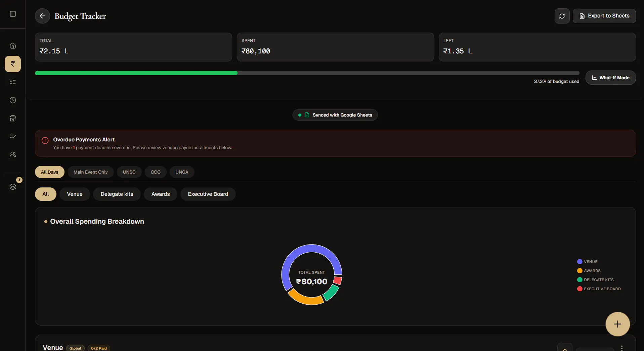Click the Awards legend color dot
This screenshot has height=351, width=644.
tap(579, 271)
